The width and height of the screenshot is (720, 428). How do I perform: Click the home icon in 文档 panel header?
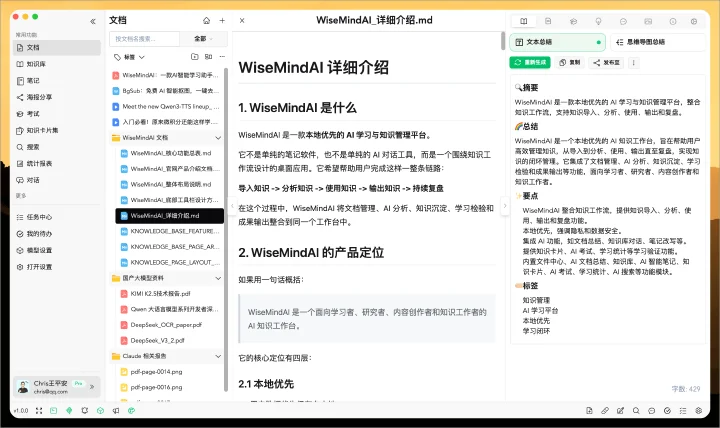[x=207, y=20]
